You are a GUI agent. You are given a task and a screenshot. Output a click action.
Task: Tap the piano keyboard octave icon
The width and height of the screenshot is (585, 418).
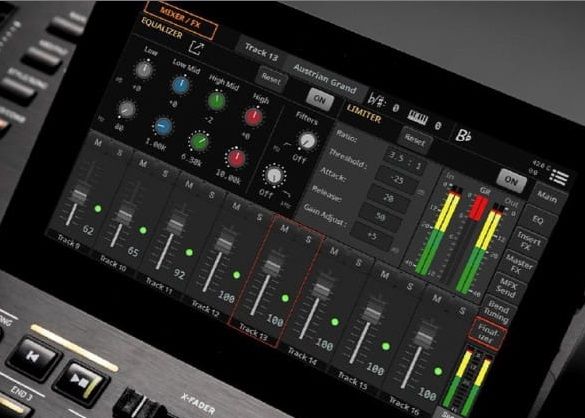[x=417, y=117]
